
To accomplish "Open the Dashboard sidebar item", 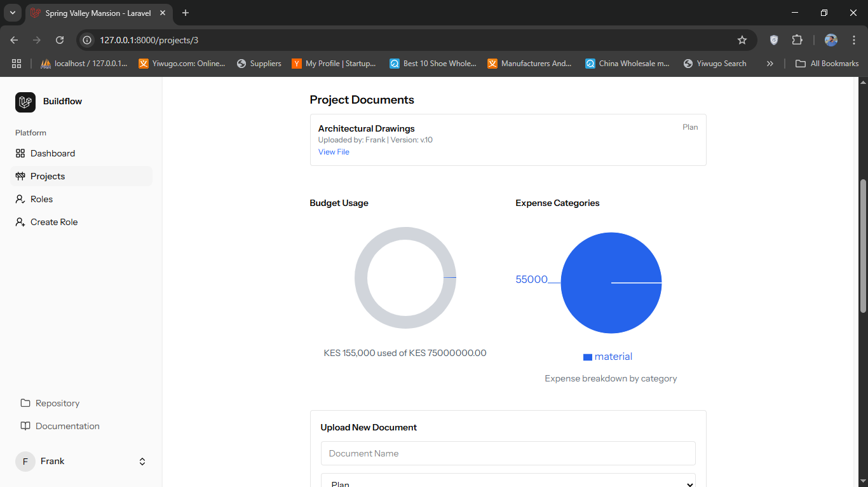I will point(81,153).
